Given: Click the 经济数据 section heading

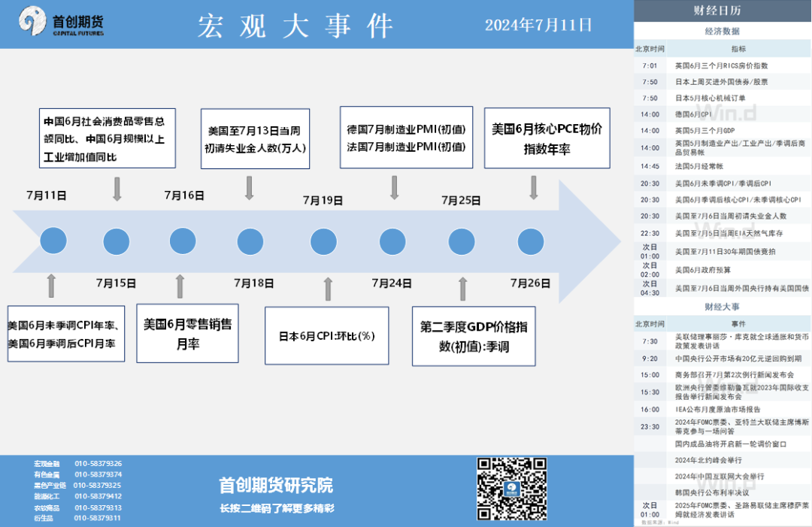Looking at the screenshot, I should coord(722,31).
